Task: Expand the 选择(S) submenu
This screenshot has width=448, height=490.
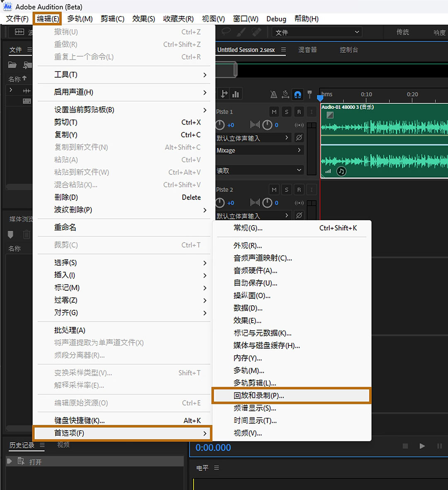Action: 124,262
